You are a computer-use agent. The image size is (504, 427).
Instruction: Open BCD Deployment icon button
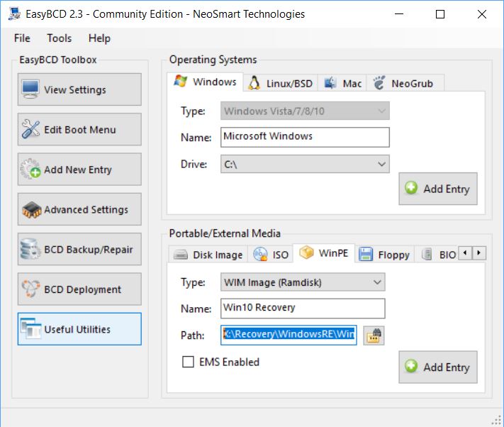(x=30, y=289)
